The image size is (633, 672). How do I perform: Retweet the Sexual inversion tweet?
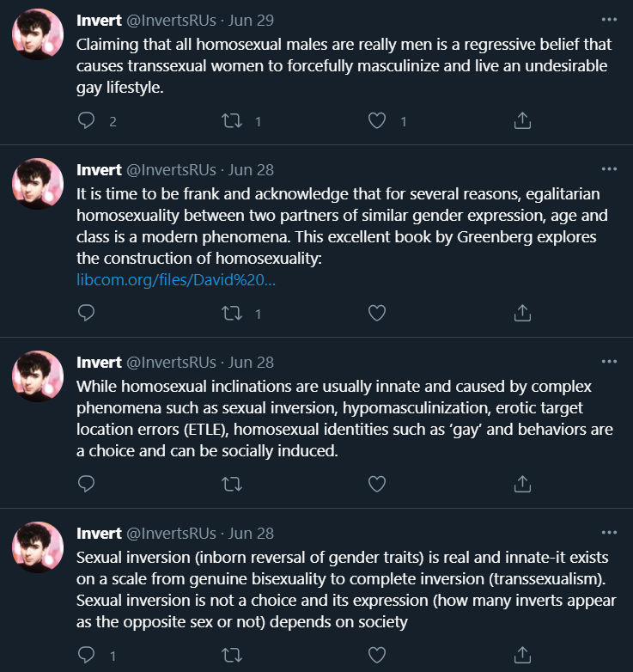coord(232,656)
